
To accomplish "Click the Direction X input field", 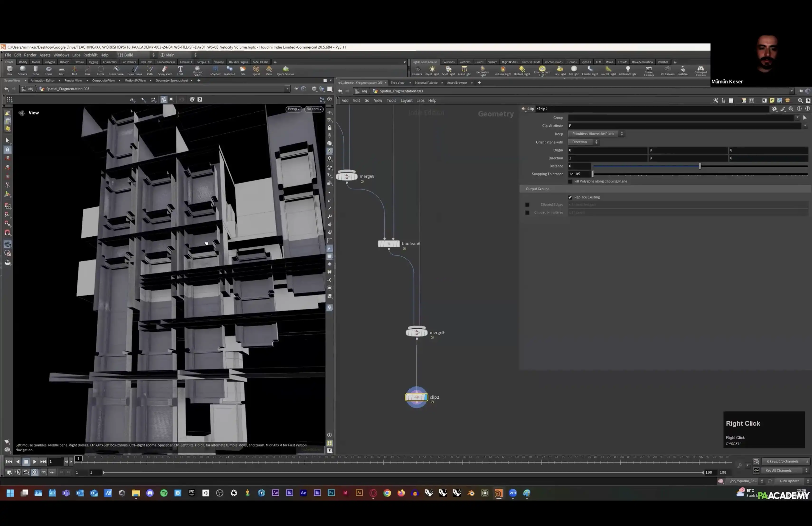I will 607,158.
